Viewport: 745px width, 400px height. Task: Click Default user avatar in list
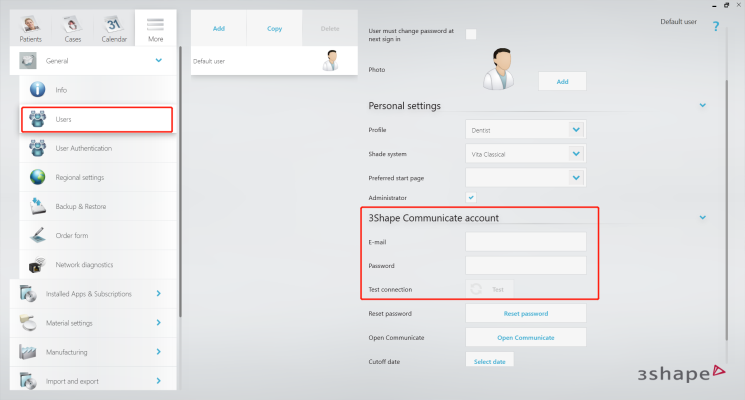331,60
